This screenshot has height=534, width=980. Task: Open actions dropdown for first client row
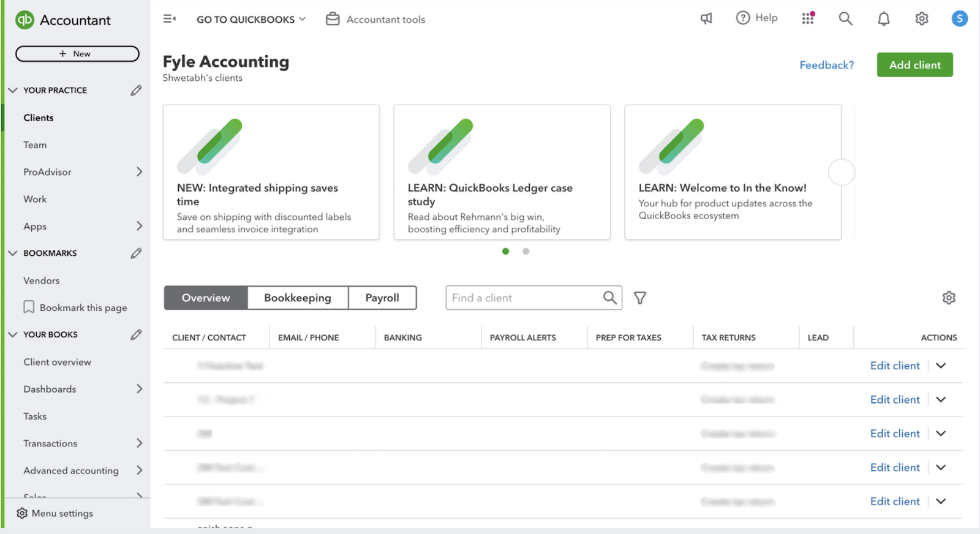pyautogui.click(x=941, y=366)
